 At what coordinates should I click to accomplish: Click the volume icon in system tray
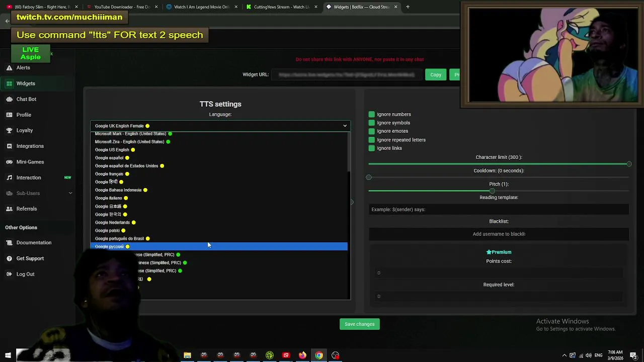589,355
